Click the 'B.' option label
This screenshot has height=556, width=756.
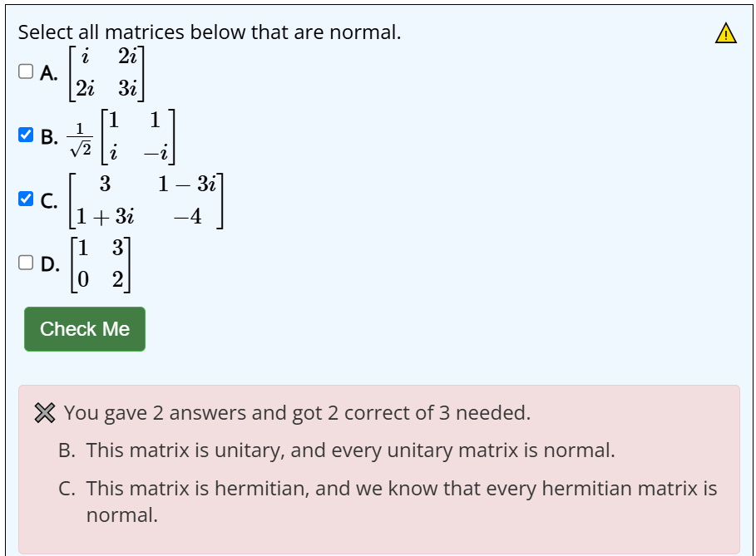point(49,137)
